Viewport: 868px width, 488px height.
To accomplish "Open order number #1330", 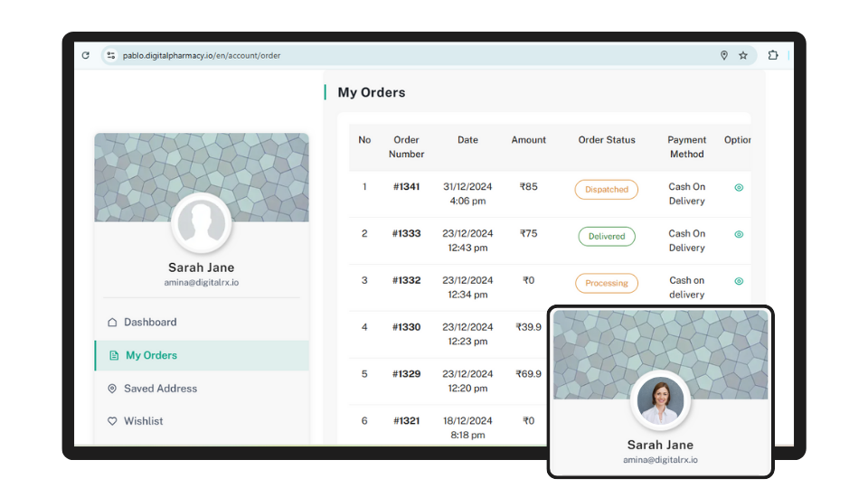I will pos(406,327).
